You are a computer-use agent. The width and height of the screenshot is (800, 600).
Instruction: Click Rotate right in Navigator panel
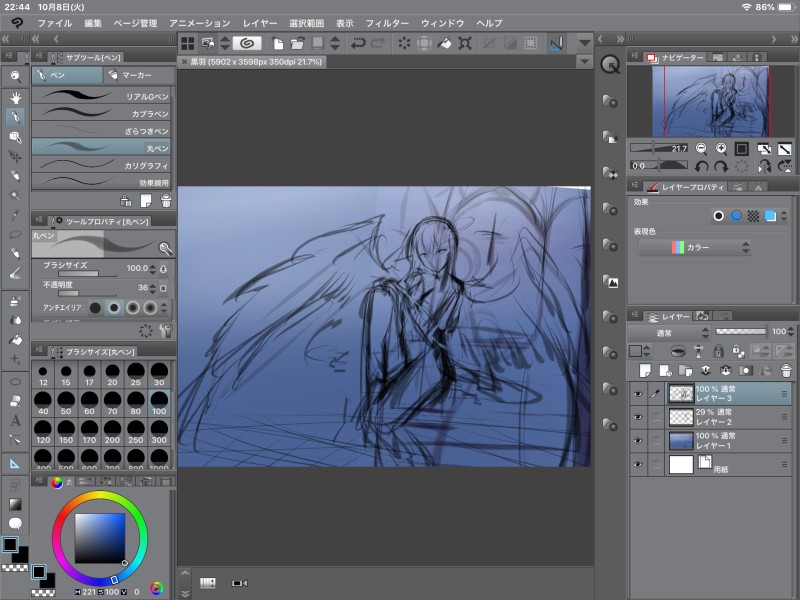(x=721, y=166)
